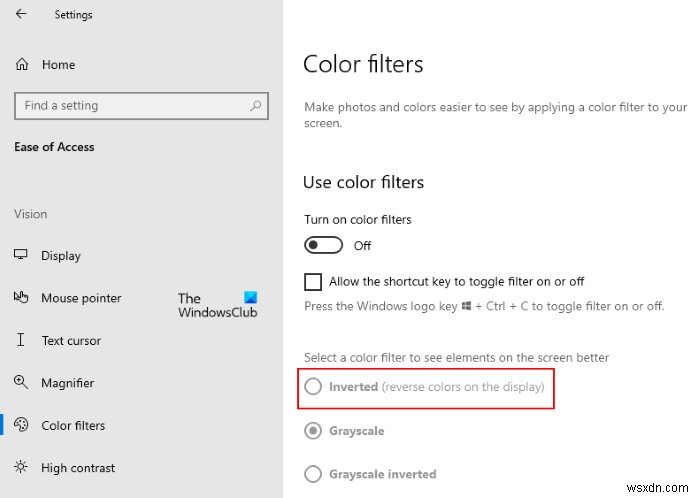Screen dimensions: 700x498
Task: Select the Inverted radio button
Action: tap(313, 387)
